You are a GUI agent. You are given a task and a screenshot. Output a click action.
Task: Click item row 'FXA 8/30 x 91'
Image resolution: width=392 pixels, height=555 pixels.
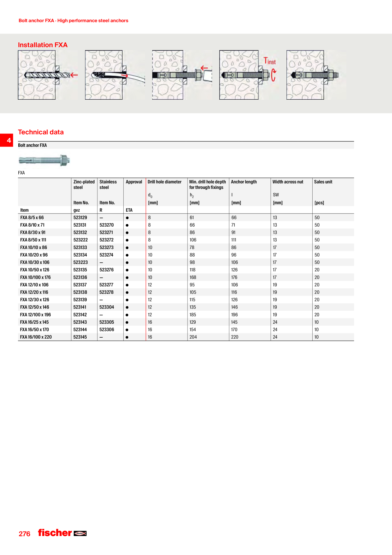click(x=186, y=233)
